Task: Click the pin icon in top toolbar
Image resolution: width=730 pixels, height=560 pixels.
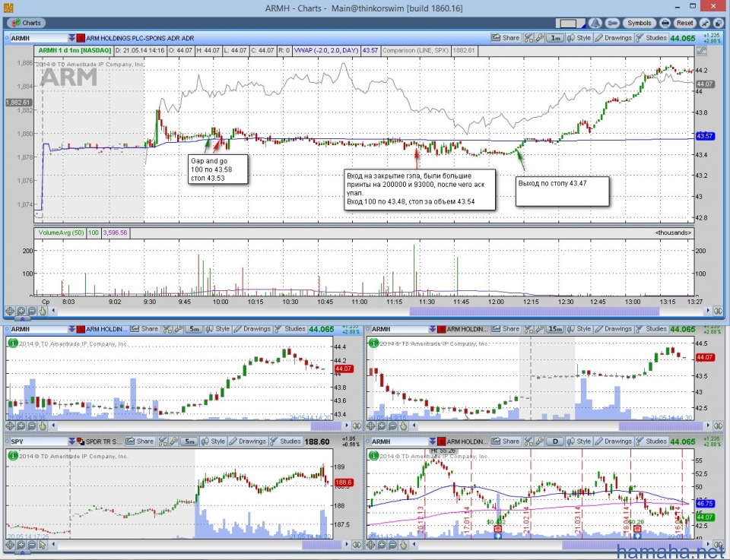Action: (705, 23)
